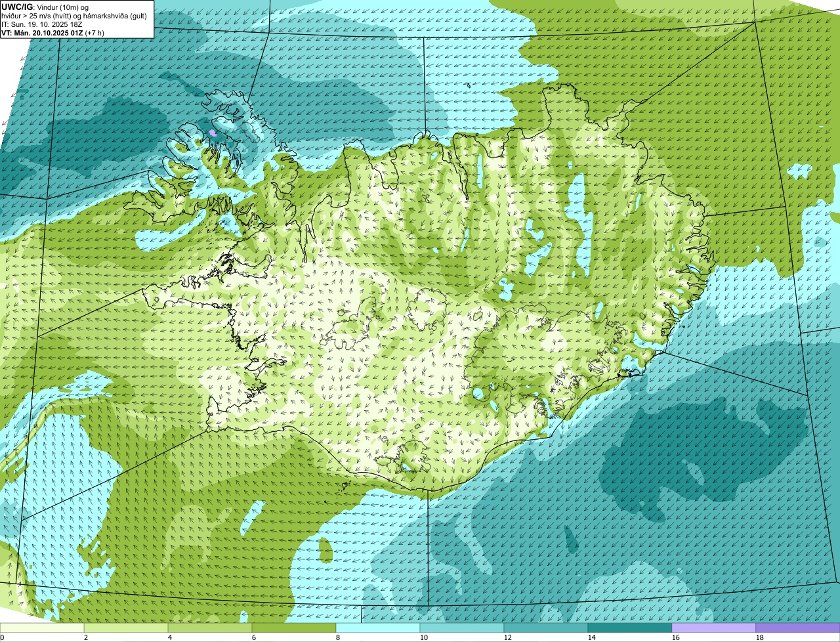Click the 'VT: Mán. 20.10.2025 01Z' line
This screenshot has height=642, width=840.
point(52,32)
